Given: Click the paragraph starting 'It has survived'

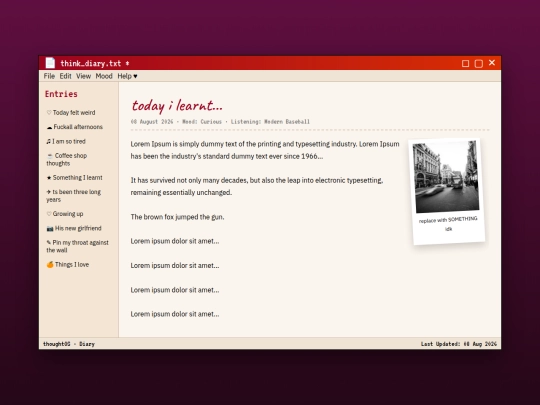Looking at the screenshot, I should pyautogui.click(x=257, y=186).
